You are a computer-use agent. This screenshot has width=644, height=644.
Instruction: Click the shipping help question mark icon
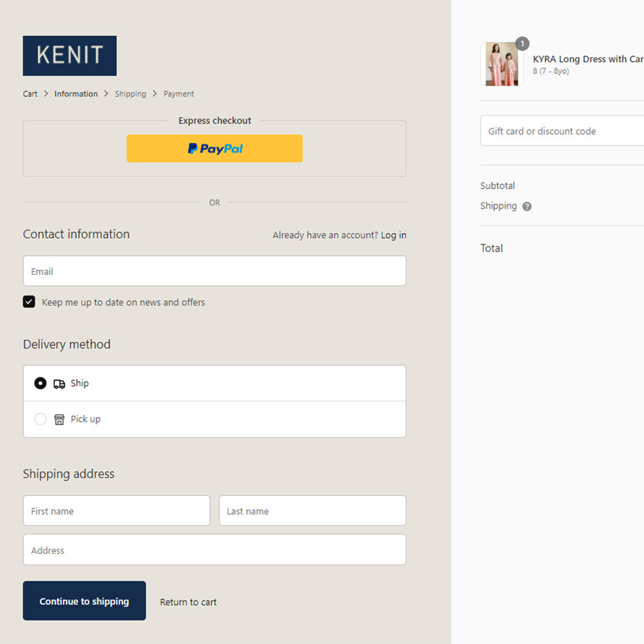click(527, 207)
